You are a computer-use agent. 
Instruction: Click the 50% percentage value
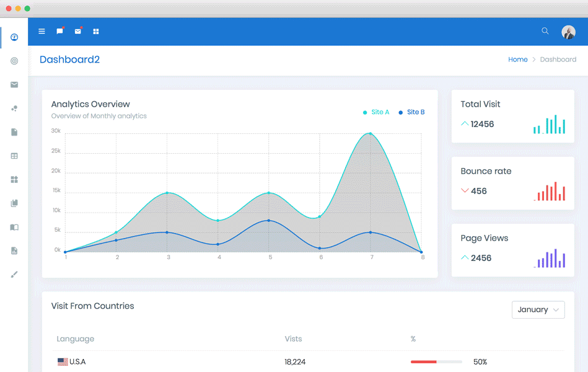tap(480, 362)
